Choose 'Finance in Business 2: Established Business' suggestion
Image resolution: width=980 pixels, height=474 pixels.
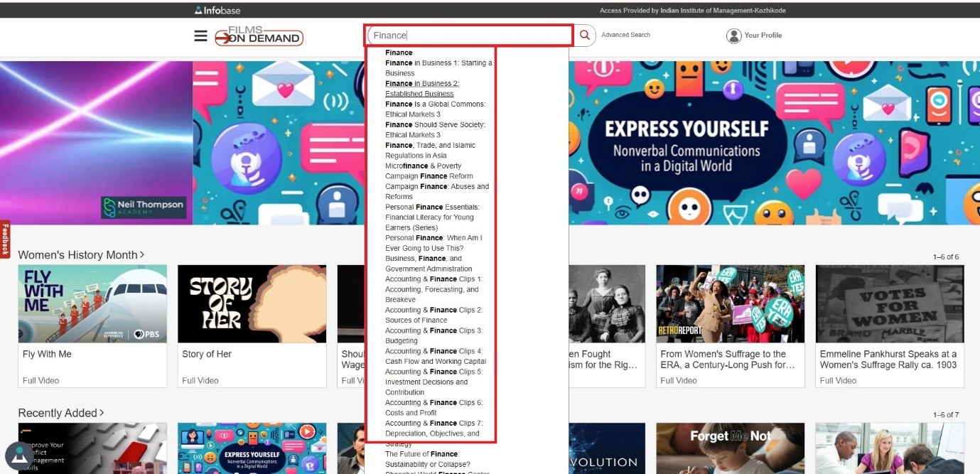422,88
